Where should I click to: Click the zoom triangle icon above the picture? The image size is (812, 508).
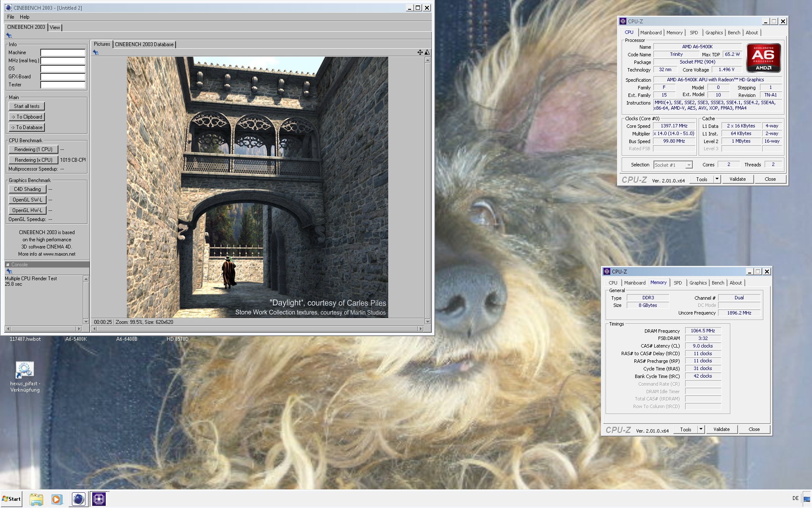click(427, 52)
